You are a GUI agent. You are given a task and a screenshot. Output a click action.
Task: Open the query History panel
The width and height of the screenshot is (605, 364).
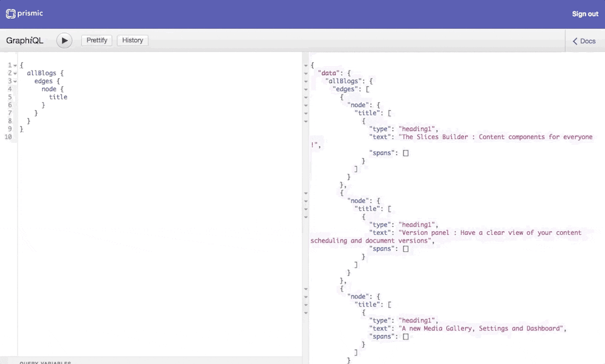[x=132, y=40]
